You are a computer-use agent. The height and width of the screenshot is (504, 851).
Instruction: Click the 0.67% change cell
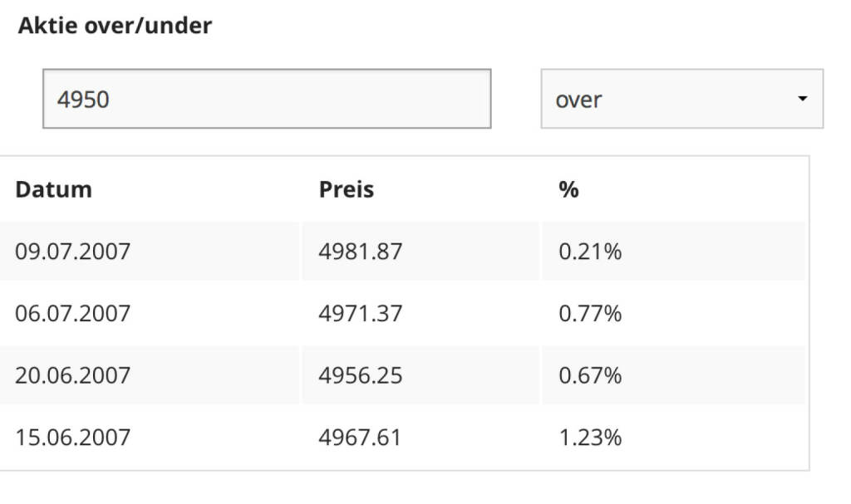pyautogui.click(x=590, y=375)
